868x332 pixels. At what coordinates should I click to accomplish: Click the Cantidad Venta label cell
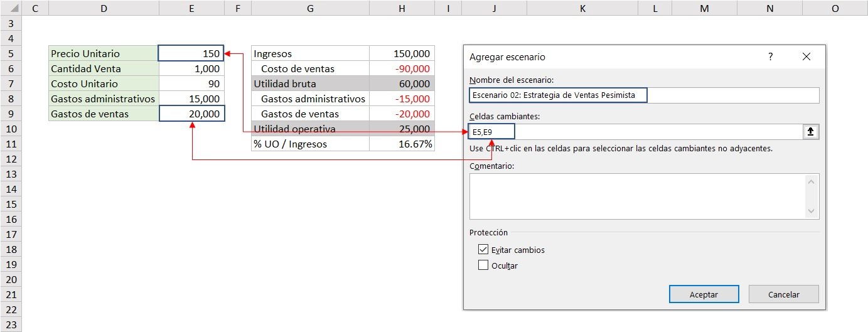pos(104,68)
